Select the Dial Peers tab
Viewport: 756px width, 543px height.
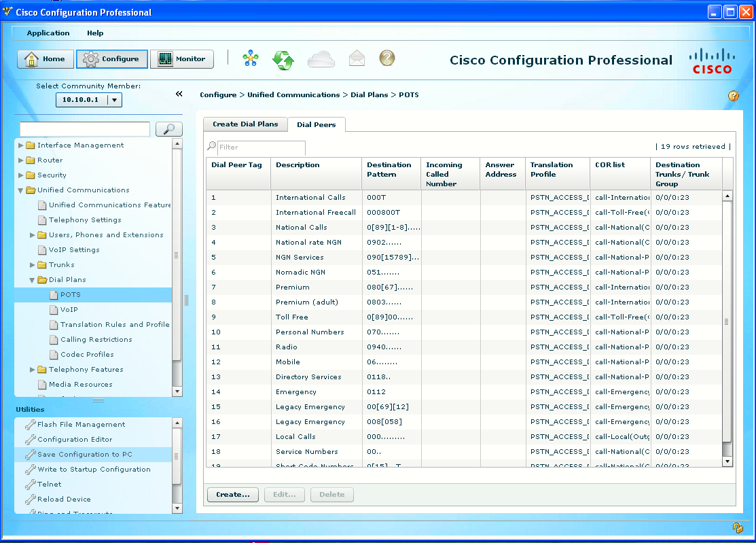pos(317,124)
